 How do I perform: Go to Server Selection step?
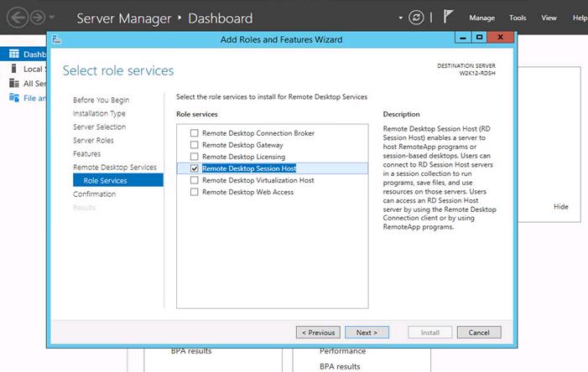tap(99, 127)
